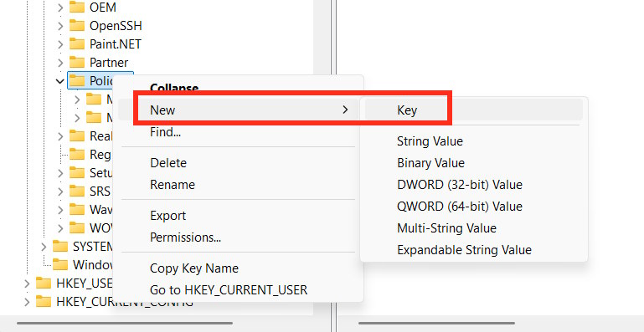Screen dimensions: 644x332
Task: Select the Partner tree item label
Action: pyautogui.click(x=109, y=63)
